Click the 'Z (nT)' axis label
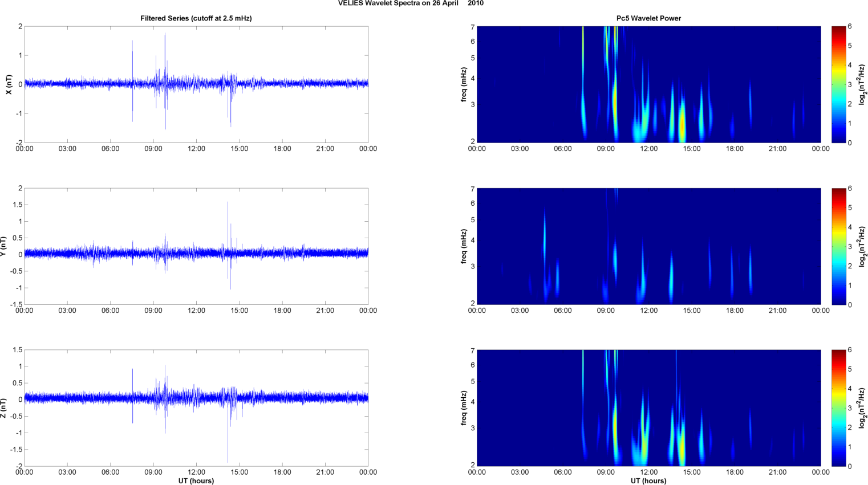 coord(3,408)
